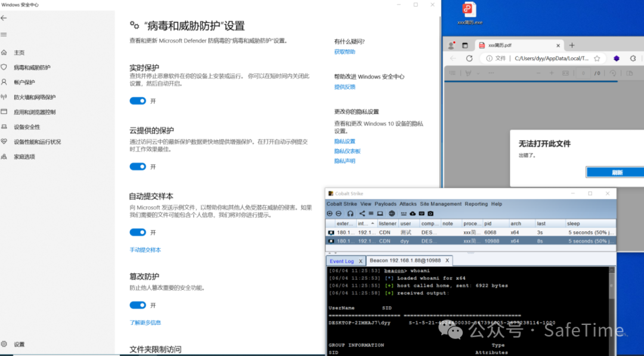Image resolution: width=644 pixels, height=356 pixels.
Task: Sort sessions by int... column header
Action: [366, 224]
